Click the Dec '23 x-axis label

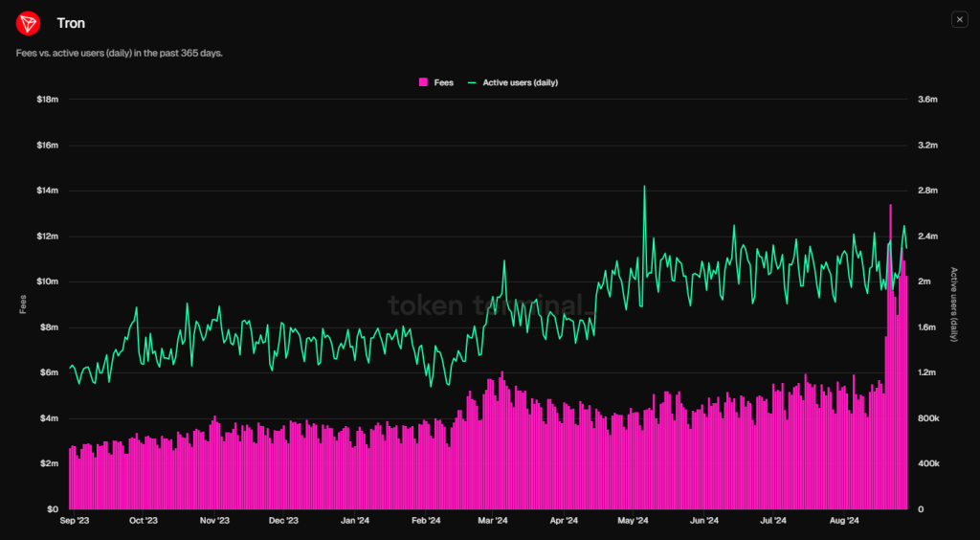pos(284,521)
